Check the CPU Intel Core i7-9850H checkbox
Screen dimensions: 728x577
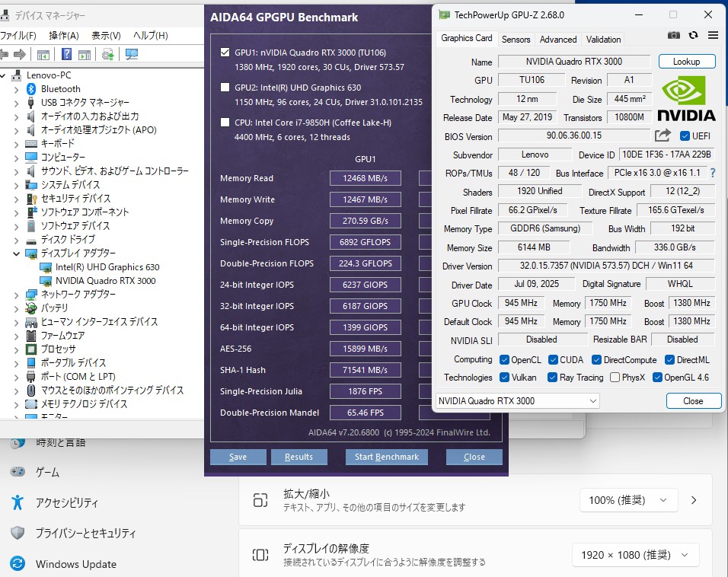pyautogui.click(x=225, y=122)
